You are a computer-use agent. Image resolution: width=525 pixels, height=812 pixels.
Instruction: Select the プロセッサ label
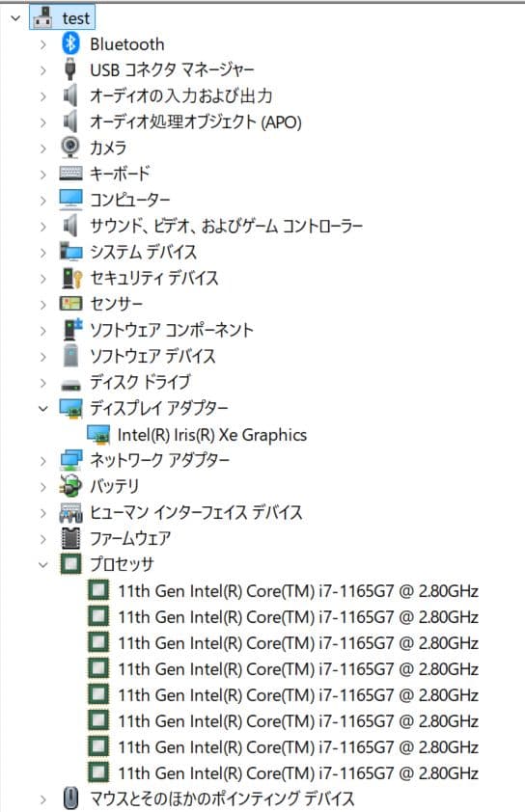click(x=122, y=564)
